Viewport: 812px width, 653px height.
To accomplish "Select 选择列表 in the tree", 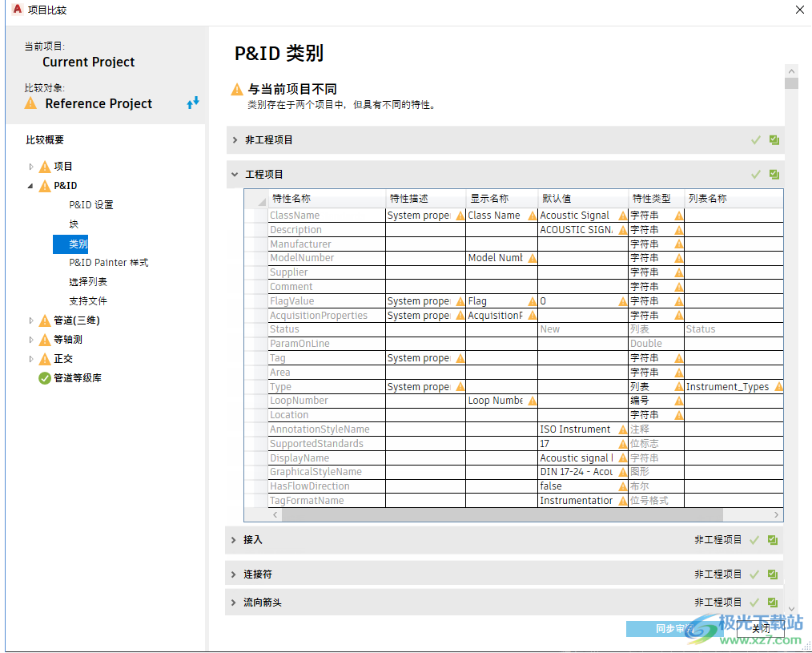I will pos(88,282).
